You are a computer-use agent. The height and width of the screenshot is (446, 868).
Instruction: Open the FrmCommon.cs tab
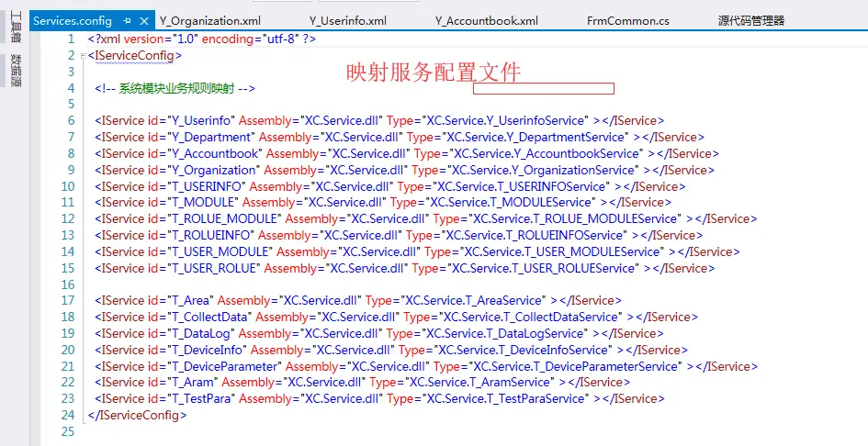[627, 21]
